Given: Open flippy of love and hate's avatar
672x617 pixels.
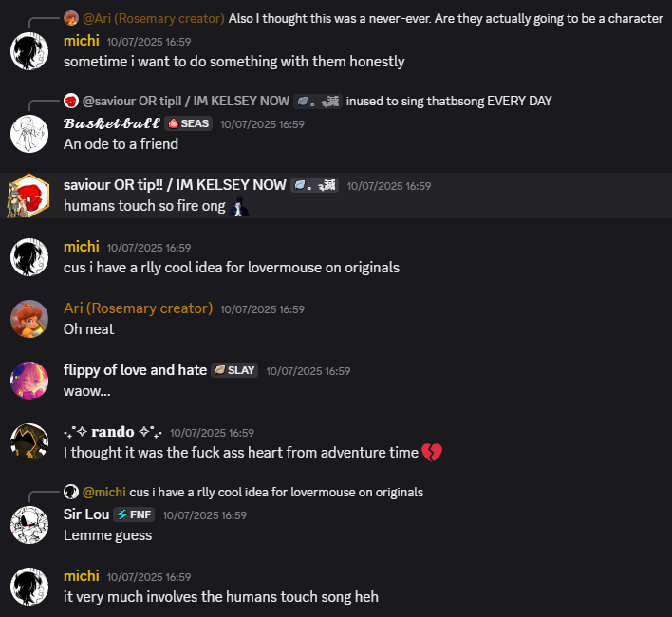Looking at the screenshot, I should pos(29,380).
